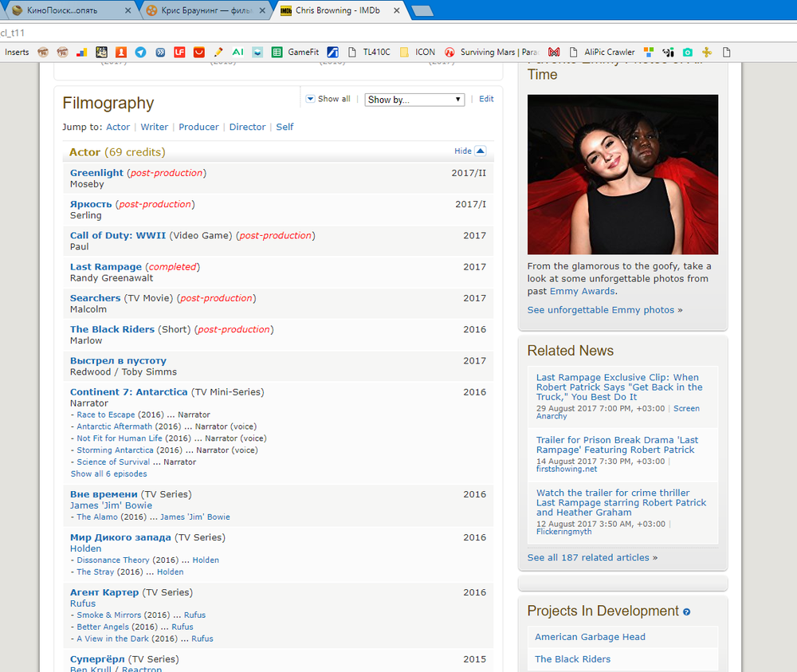
Task: Open the 'Show by...' dropdown
Action: pyautogui.click(x=414, y=100)
